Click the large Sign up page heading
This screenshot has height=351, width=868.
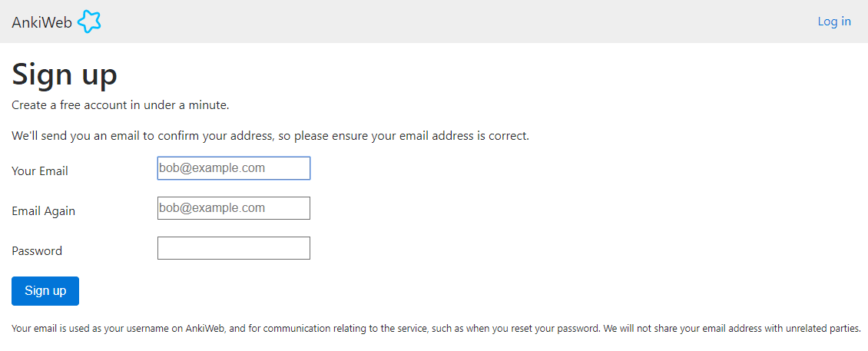tap(65, 75)
